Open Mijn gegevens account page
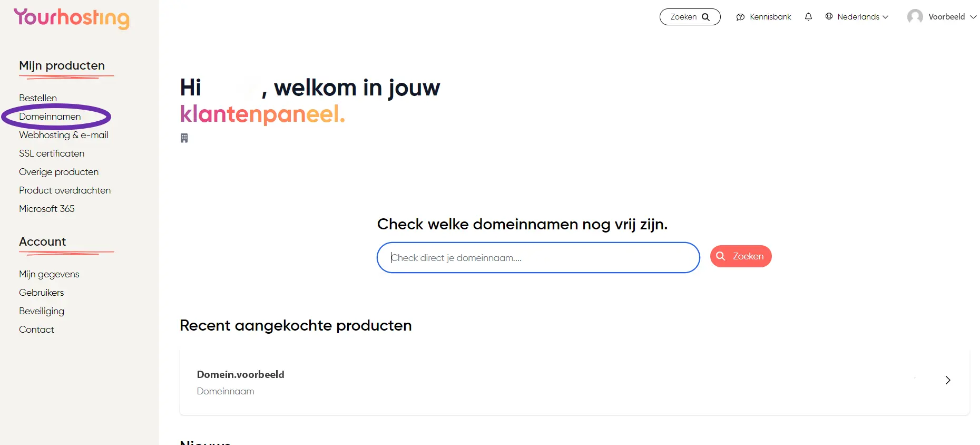This screenshot has height=445, width=980. pos(49,274)
